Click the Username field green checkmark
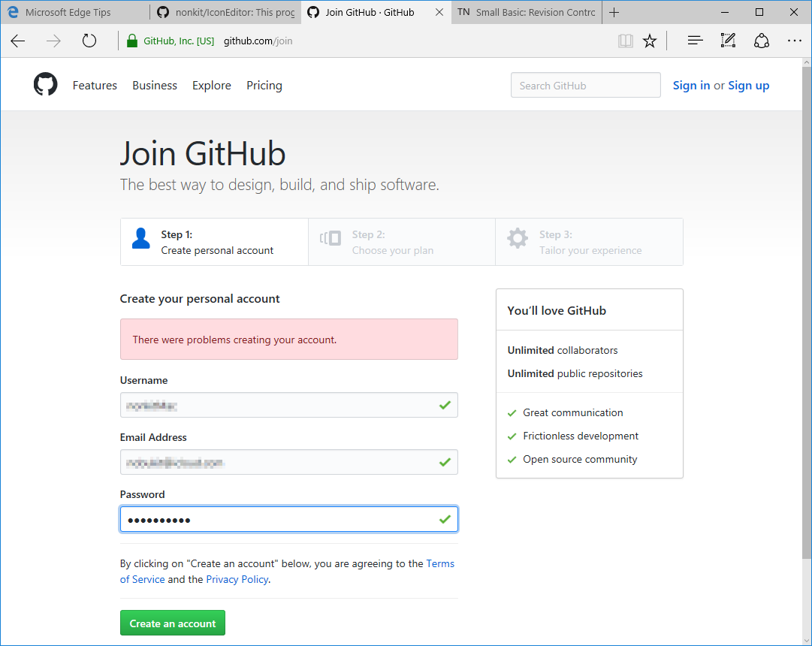 tap(445, 405)
